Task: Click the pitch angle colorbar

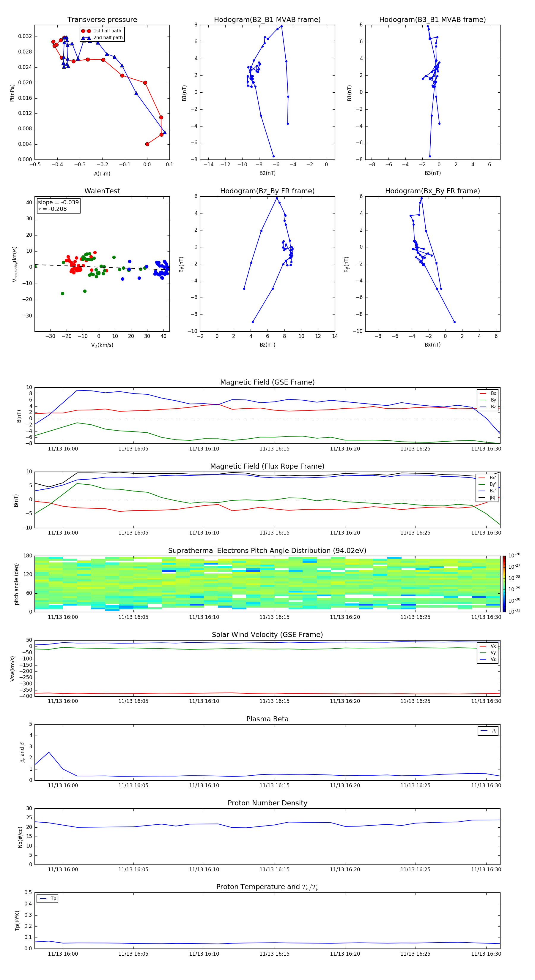Action: (x=504, y=584)
